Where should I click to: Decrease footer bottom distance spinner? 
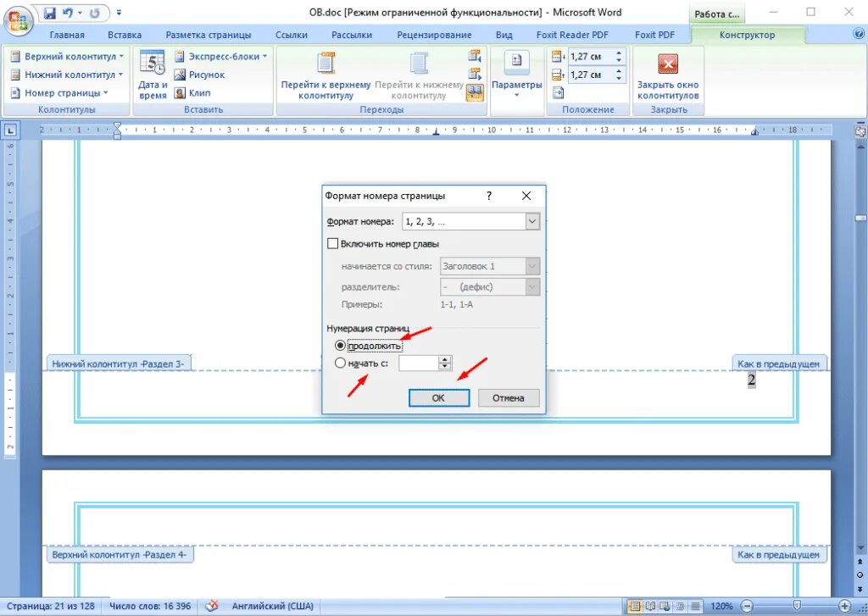[x=619, y=77]
